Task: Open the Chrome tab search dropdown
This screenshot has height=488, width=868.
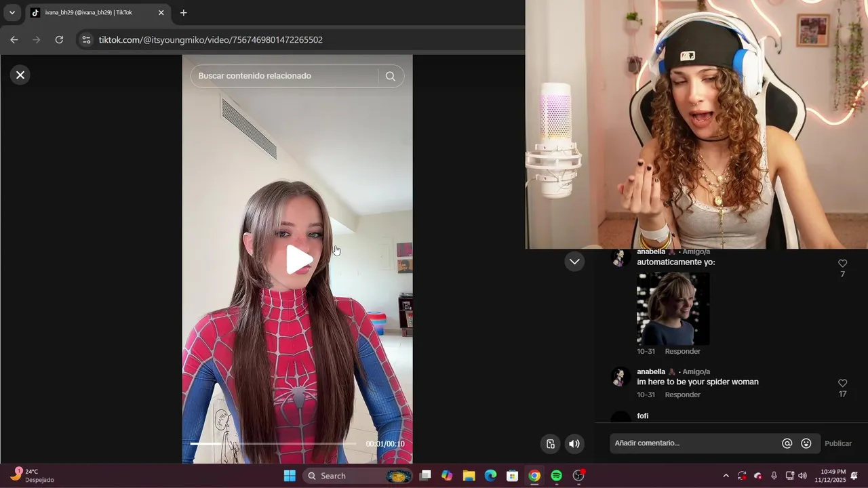Action: click(12, 12)
